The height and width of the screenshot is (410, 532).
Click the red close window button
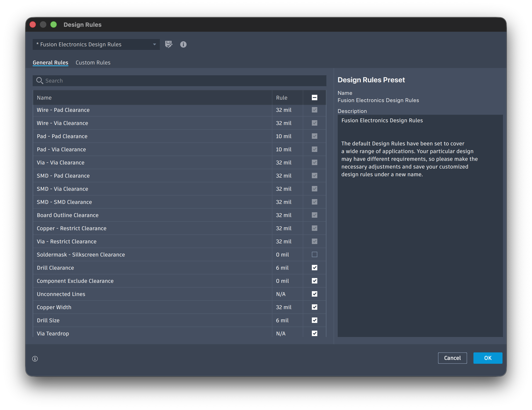coord(33,24)
